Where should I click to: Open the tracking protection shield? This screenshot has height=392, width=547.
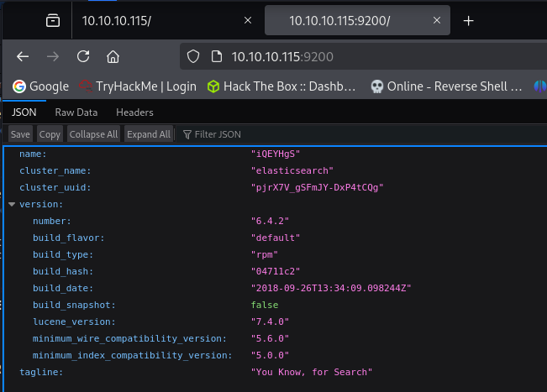[x=193, y=56]
